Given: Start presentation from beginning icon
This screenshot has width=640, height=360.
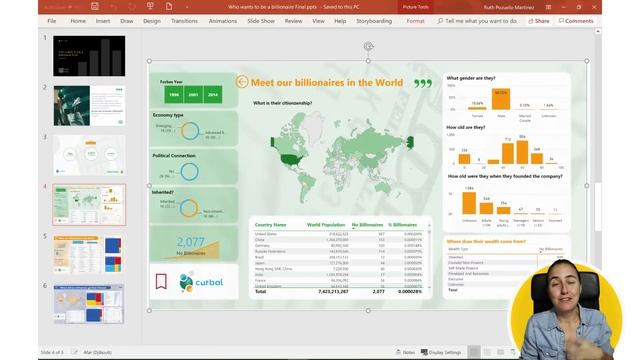Looking at the screenshot, I should click(150, 7).
